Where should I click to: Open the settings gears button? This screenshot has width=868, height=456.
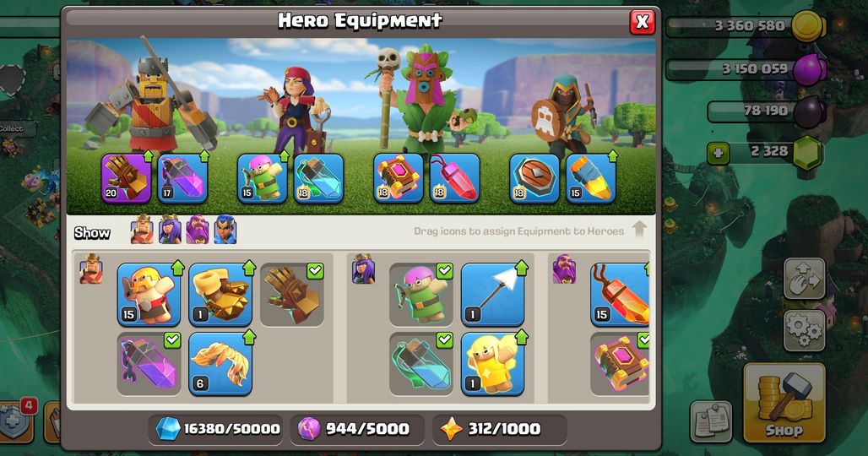pos(805,330)
